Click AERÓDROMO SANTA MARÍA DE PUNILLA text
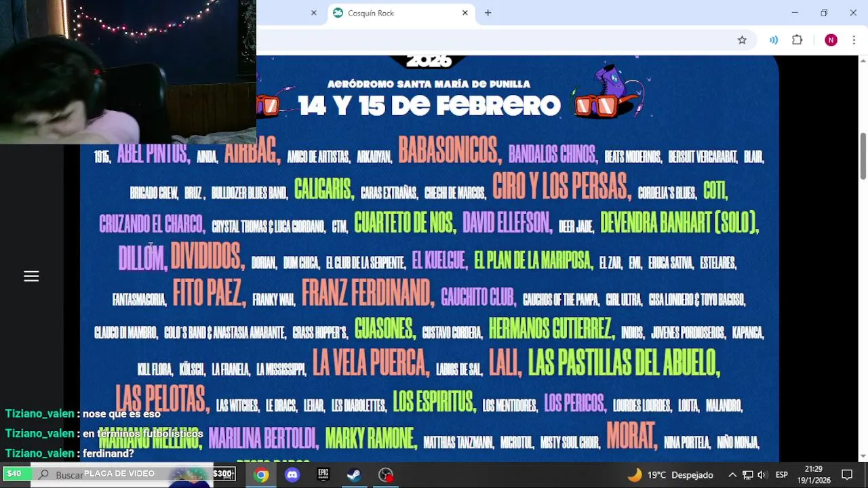The width and height of the screenshot is (868, 488). 429,84
